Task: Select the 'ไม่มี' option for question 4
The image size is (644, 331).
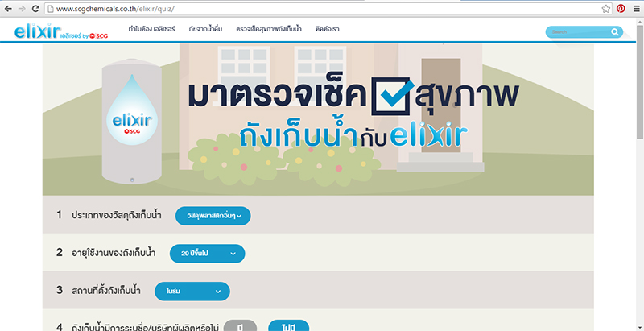Action: click(287, 326)
